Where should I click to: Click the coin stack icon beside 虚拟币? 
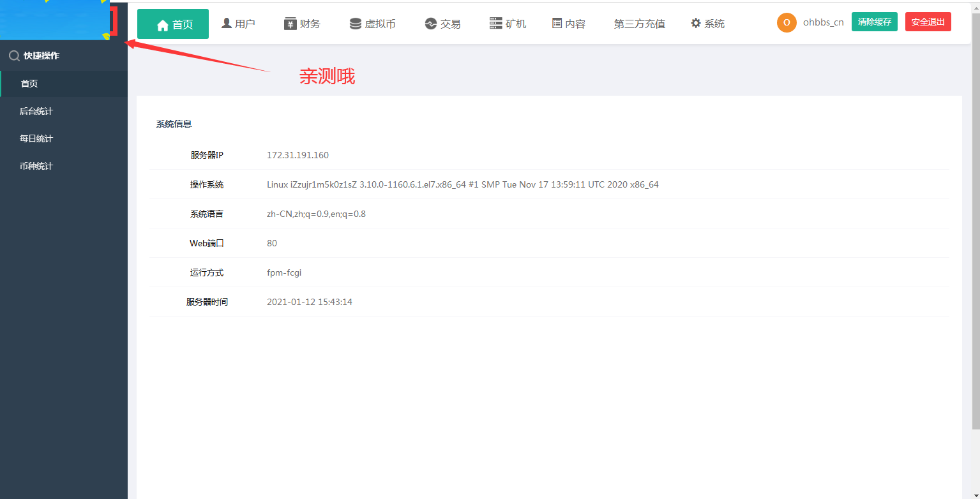(356, 24)
